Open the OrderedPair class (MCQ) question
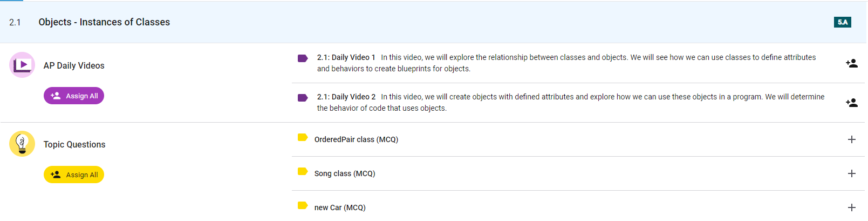The width and height of the screenshot is (868, 221). 356,139
